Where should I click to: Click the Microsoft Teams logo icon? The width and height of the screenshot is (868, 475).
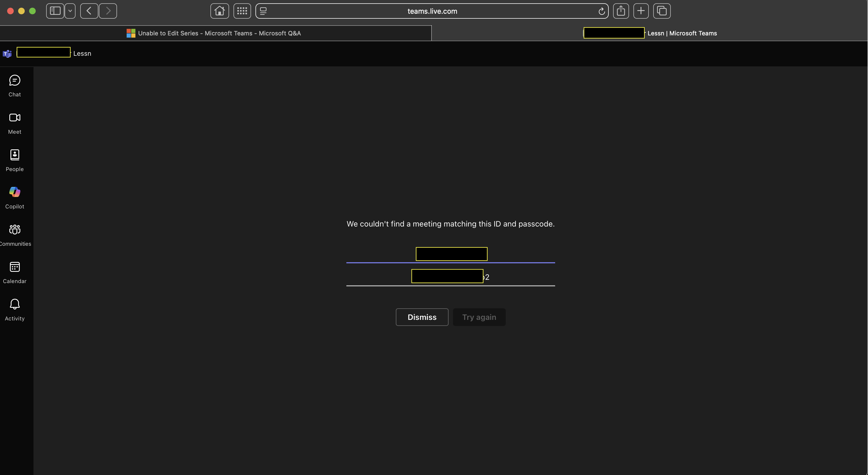(x=7, y=54)
